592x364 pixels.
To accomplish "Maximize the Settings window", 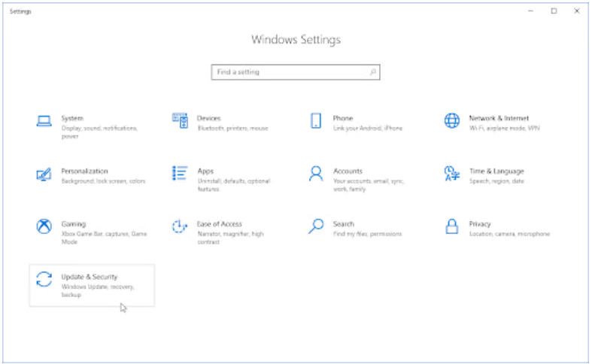I will click(554, 11).
